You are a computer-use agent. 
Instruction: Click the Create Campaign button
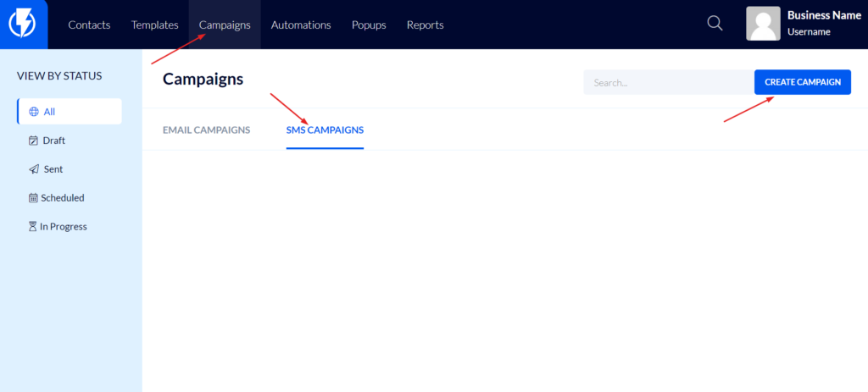pyautogui.click(x=803, y=82)
